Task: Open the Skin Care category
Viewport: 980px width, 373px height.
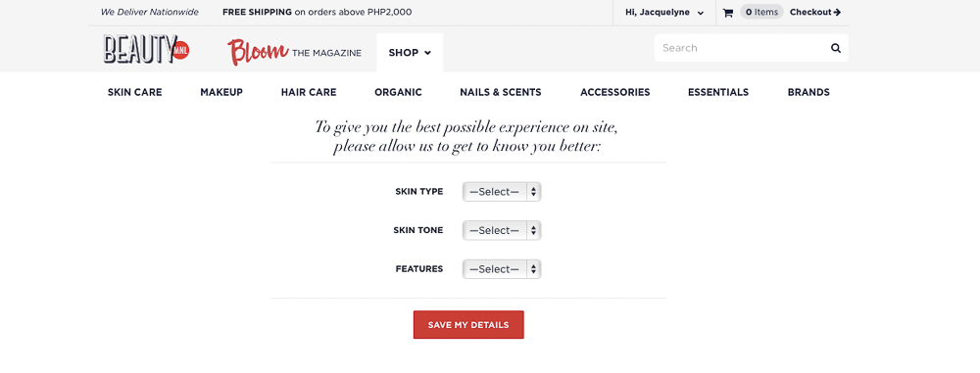Action: tap(134, 92)
